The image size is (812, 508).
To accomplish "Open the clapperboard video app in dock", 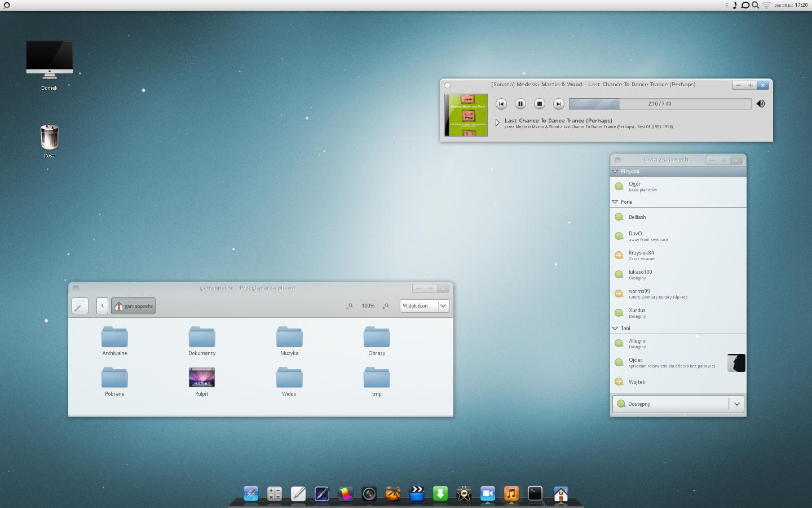I will pos(417,494).
